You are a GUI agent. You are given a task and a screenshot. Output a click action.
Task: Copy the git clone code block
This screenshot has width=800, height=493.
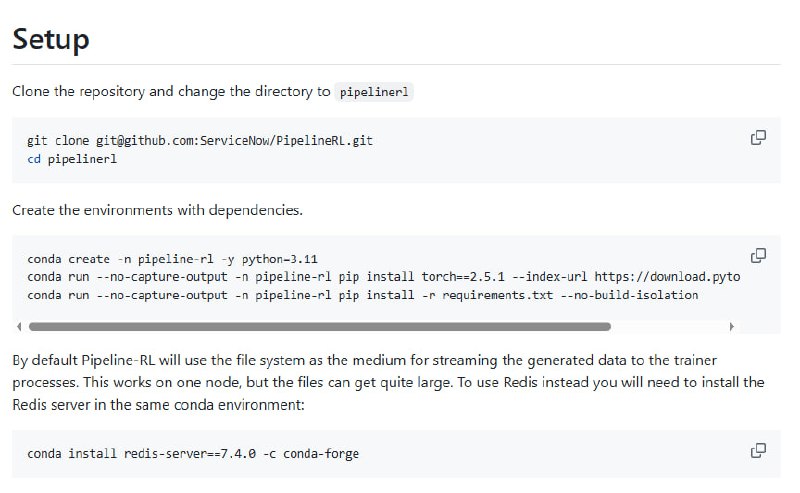click(x=758, y=138)
